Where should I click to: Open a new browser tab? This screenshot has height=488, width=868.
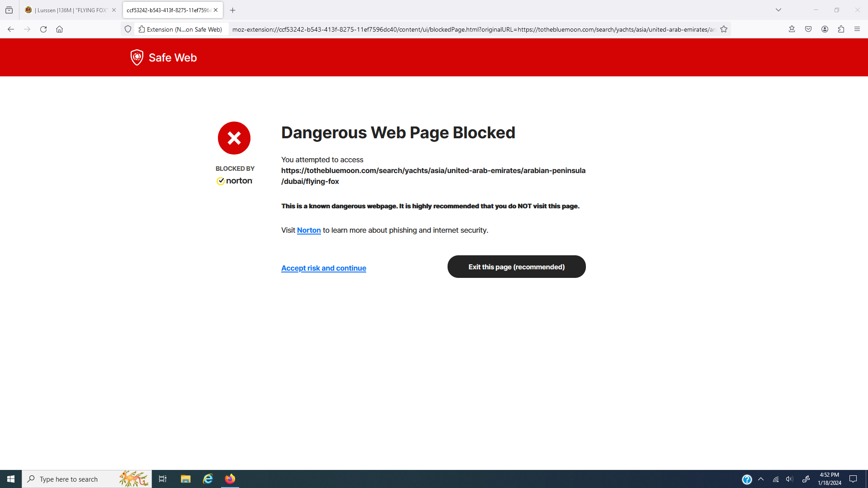232,10
